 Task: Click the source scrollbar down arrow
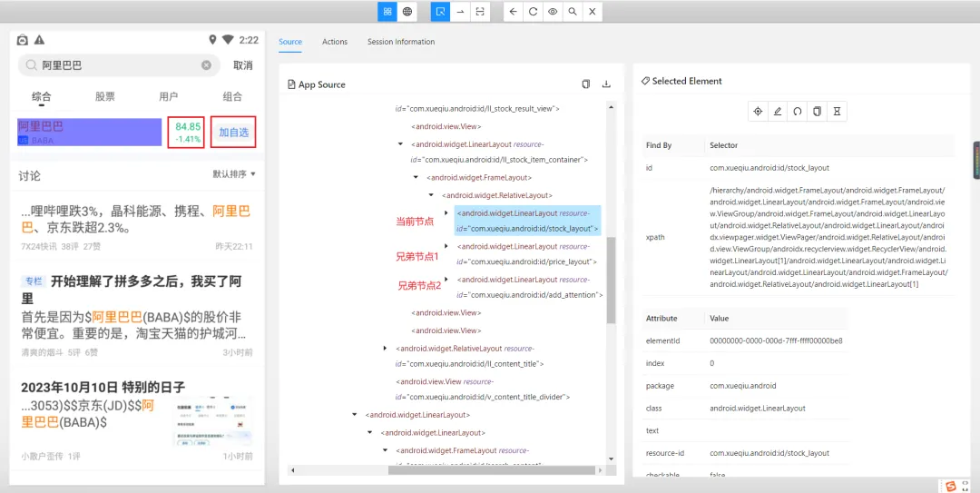pos(611,458)
